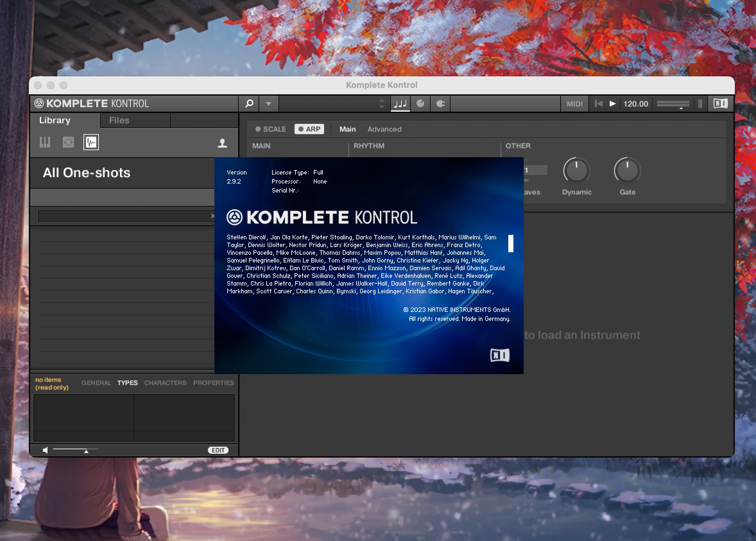
Task: Switch to the Advanced tab
Action: (384, 129)
